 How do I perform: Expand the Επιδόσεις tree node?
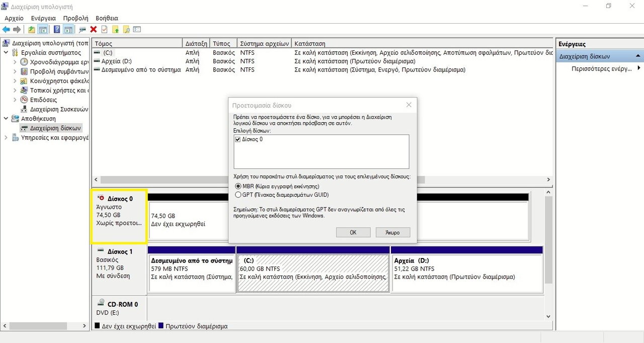point(15,100)
